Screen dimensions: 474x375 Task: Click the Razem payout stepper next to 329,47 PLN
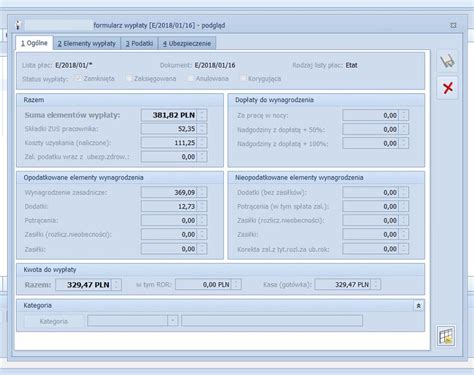click(x=116, y=285)
